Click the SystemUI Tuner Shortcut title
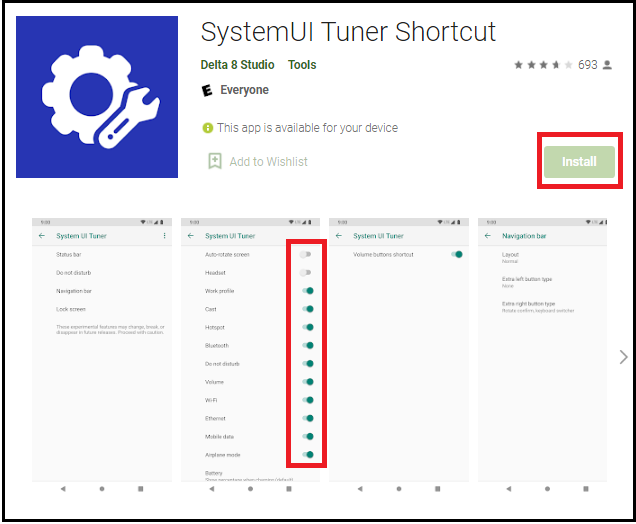This screenshot has height=524, width=636. (x=348, y=32)
